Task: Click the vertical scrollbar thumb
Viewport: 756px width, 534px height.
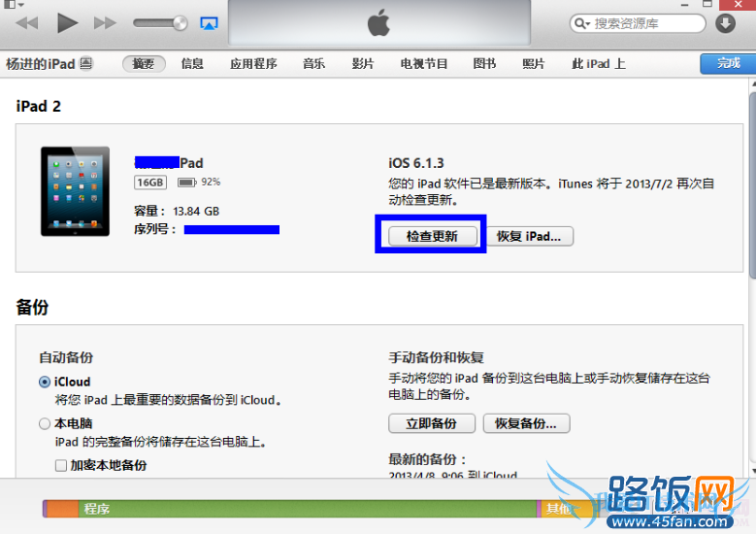Action: click(753, 185)
